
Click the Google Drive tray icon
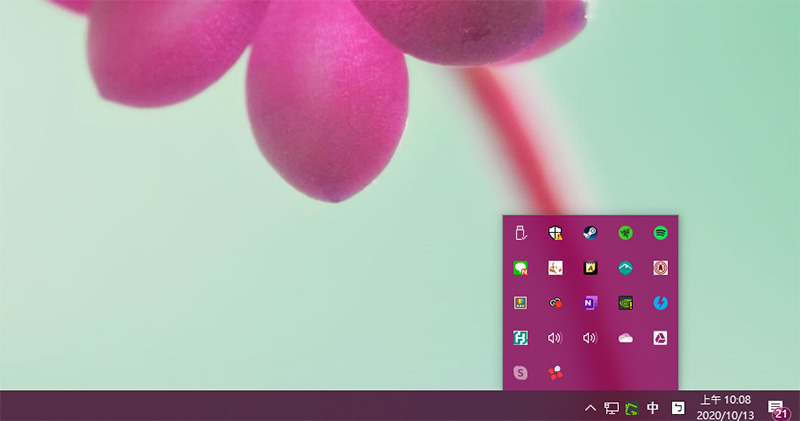[660, 338]
